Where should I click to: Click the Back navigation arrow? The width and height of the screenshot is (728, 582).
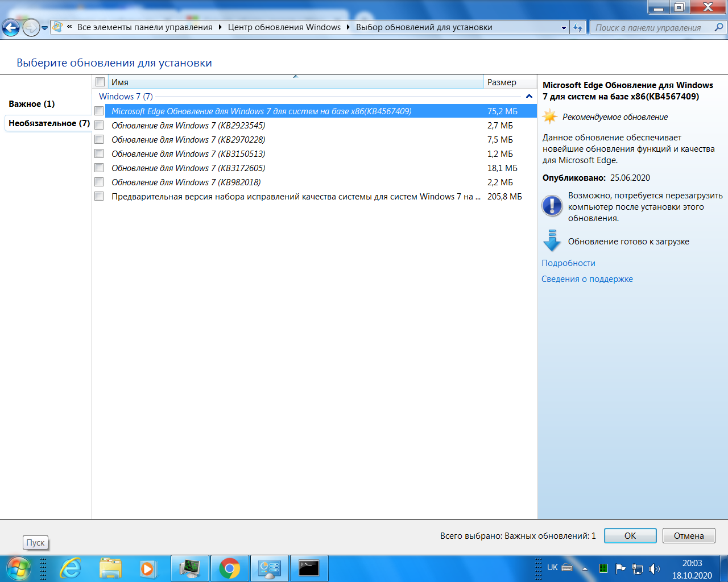coord(11,27)
